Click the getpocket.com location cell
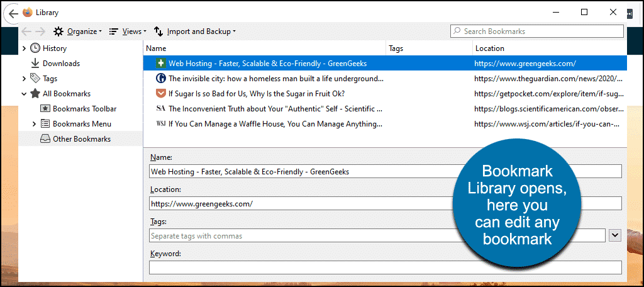This screenshot has height=287, width=644. pos(549,93)
